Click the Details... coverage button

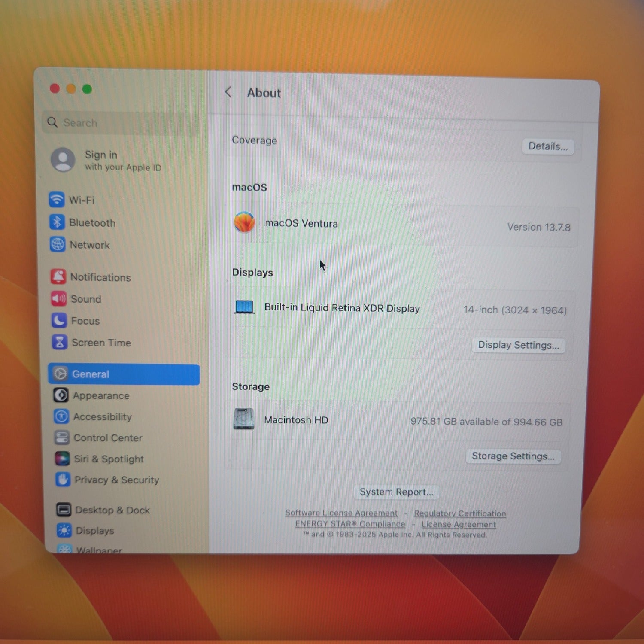point(548,146)
